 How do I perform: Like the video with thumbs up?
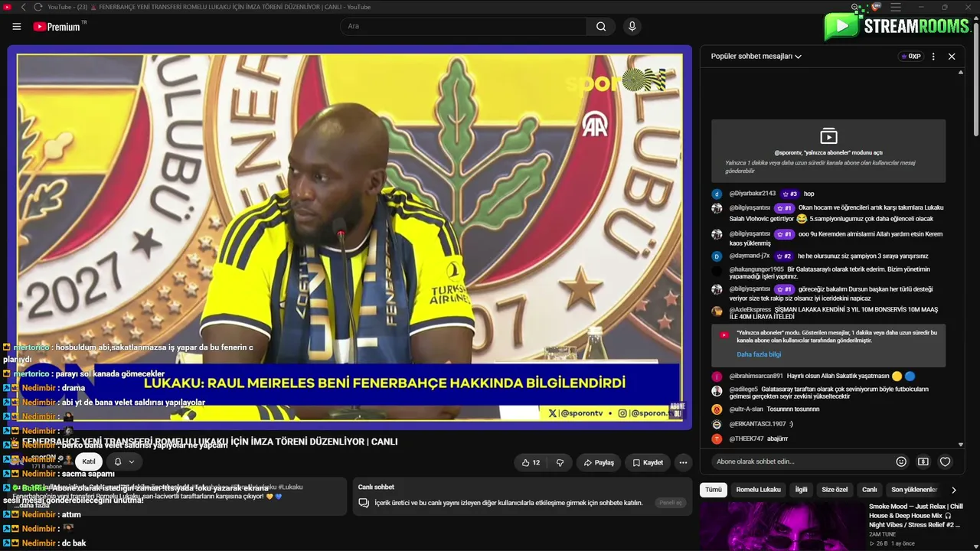531,462
